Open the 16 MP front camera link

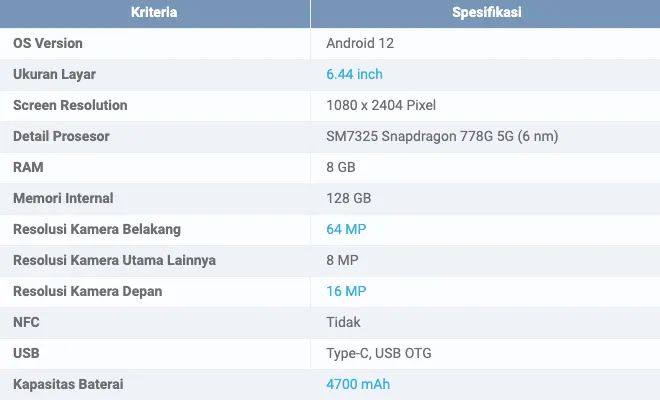346,291
